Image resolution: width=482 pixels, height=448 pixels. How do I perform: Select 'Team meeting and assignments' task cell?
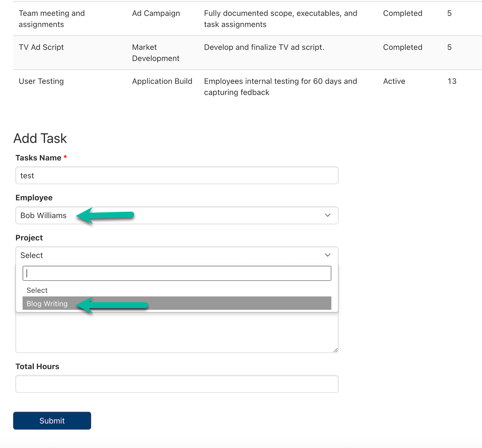[x=52, y=19]
